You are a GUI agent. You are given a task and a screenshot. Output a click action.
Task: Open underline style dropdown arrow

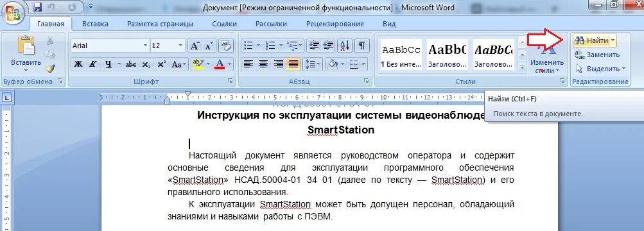click(119, 64)
